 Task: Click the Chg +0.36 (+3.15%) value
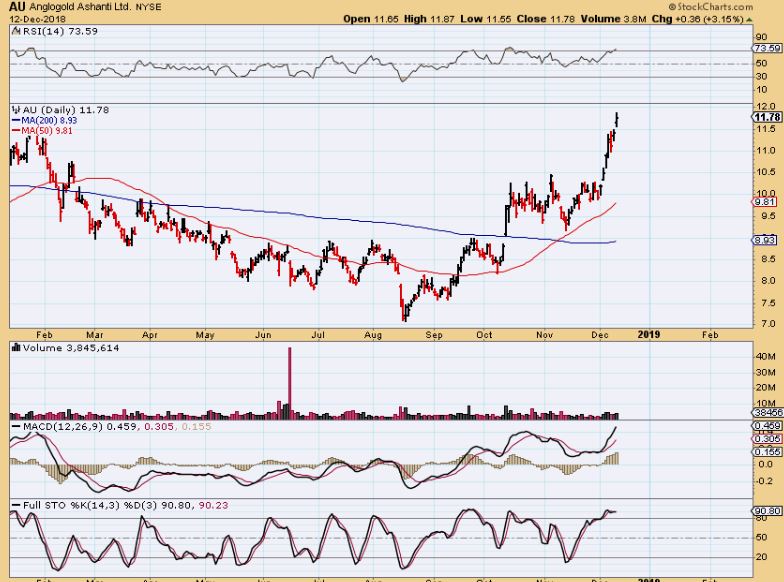[x=698, y=19]
